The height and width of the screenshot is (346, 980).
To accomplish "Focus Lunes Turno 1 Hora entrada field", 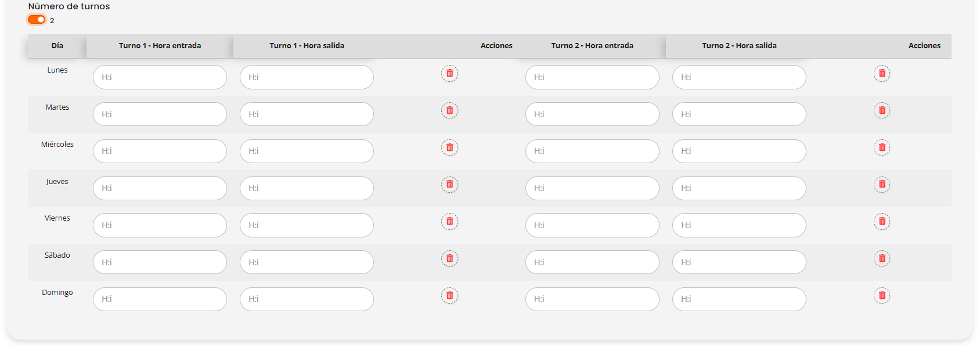I will [160, 77].
